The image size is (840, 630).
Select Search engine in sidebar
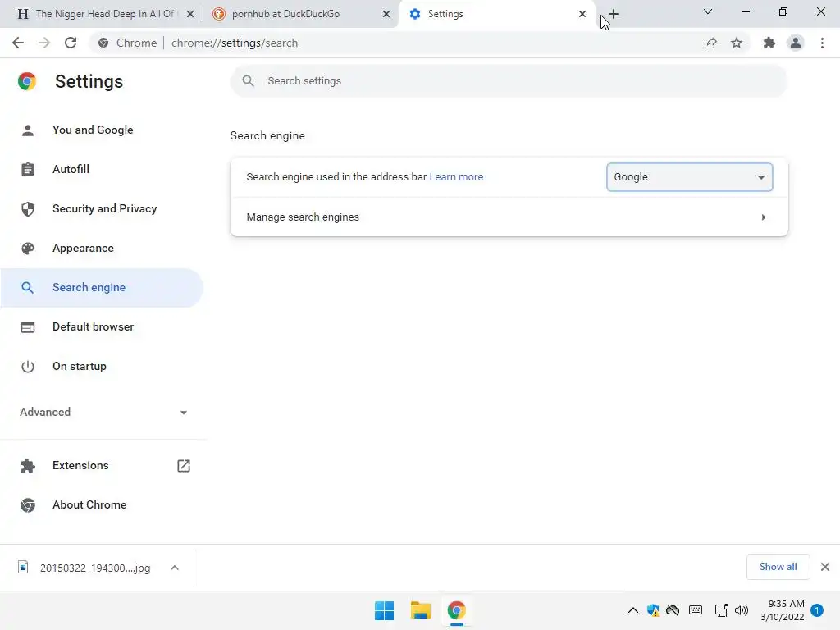102,288
